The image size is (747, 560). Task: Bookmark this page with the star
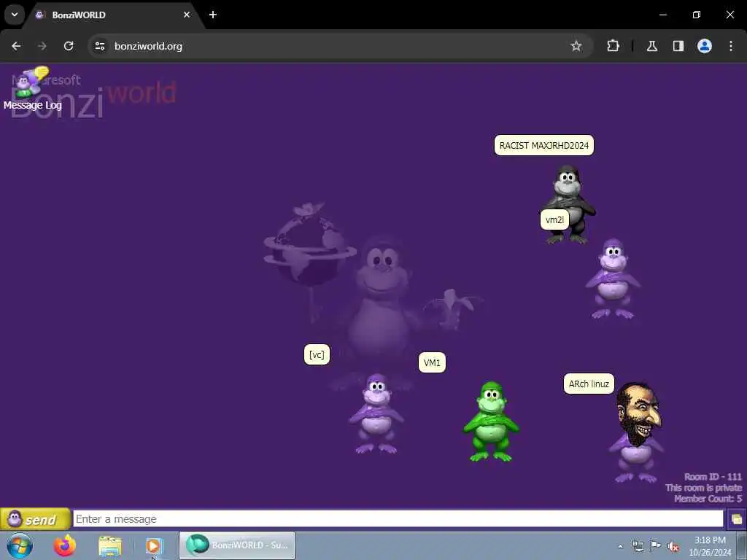coord(576,46)
